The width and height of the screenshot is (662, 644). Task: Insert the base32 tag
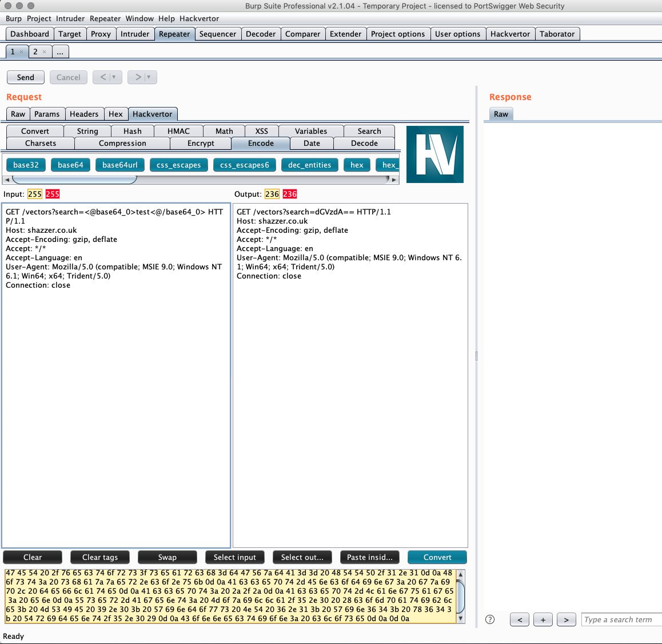point(26,165)
